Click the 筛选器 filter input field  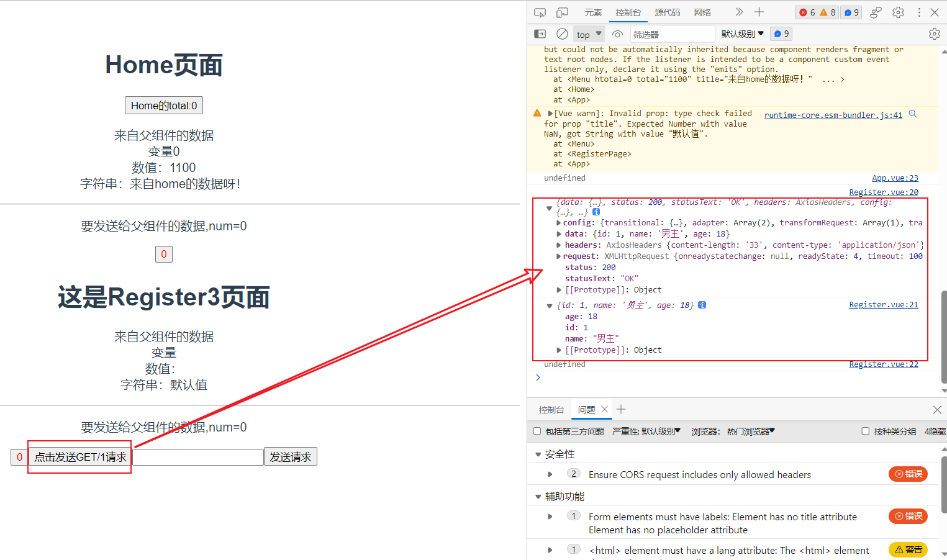pos(672,34)
